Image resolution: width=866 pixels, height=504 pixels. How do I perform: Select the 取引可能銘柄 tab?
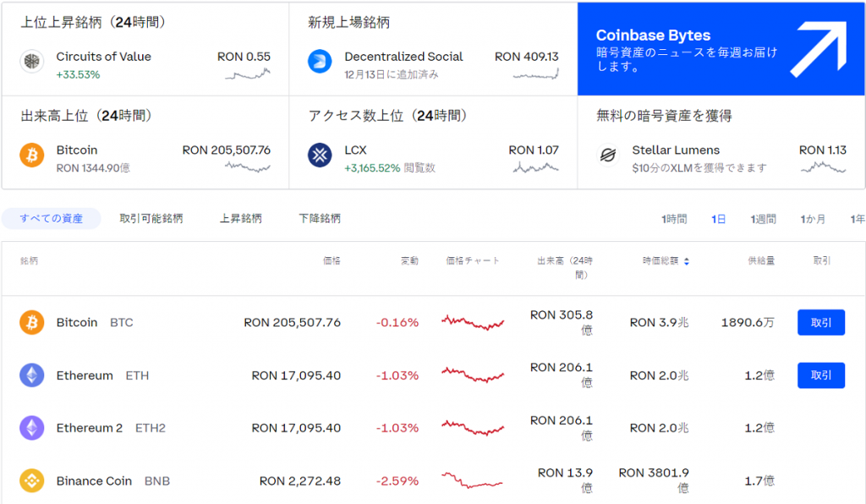click(x=151, y=219)
